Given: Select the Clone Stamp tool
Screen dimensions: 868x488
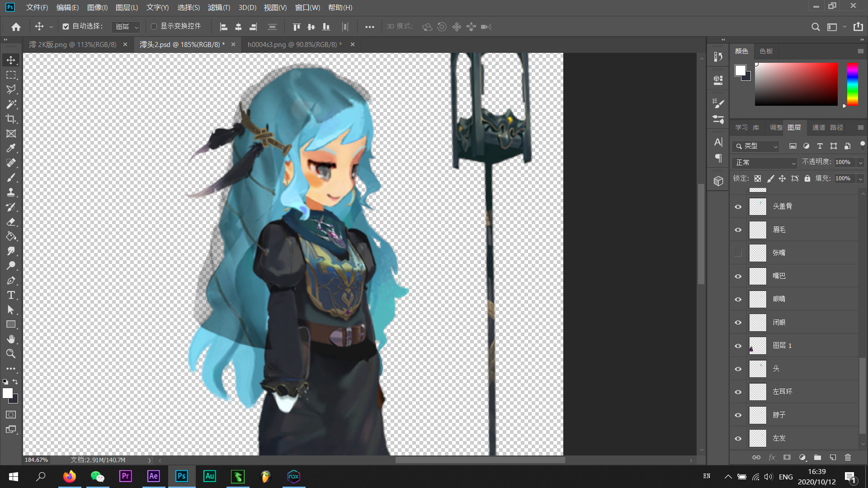Looking at the screenshot, I should (x=11, y=192).
